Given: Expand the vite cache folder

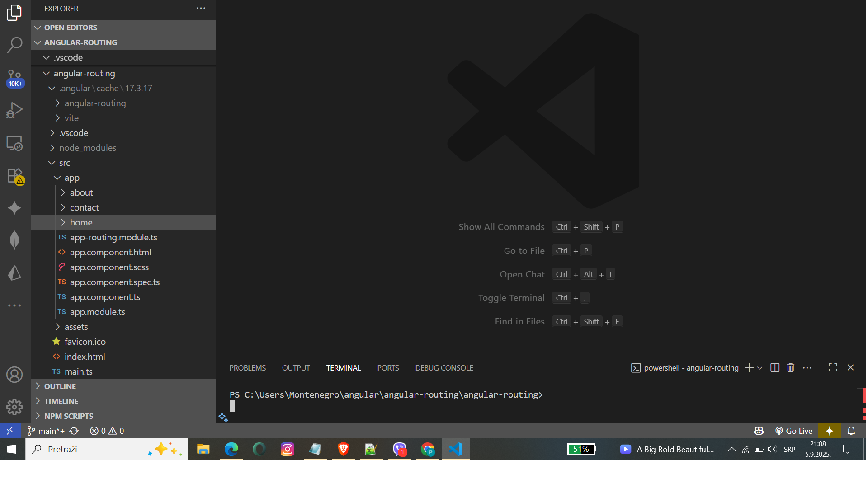Looking at the screenshot, I should (123, 118).
